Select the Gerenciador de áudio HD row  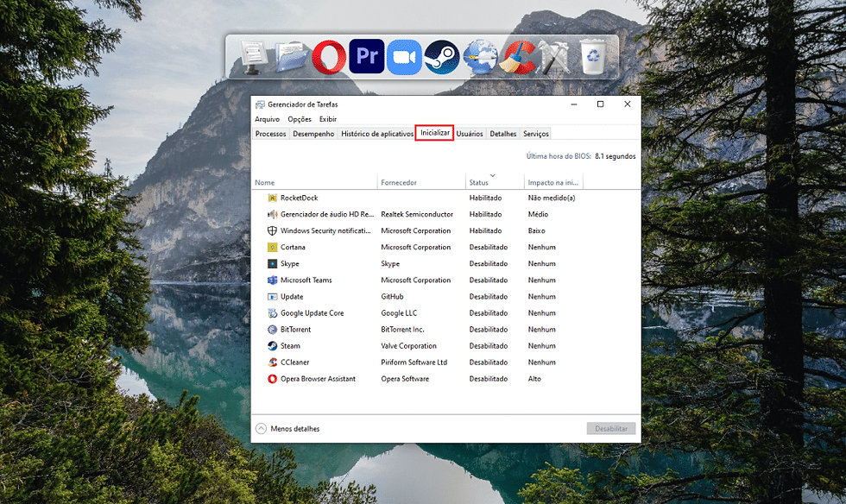(x=446, y=214)
